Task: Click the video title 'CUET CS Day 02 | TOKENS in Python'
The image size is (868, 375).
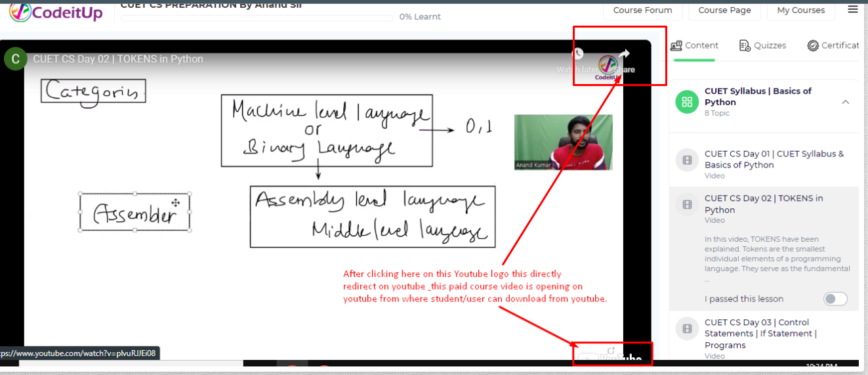Action: pos(118,58)
